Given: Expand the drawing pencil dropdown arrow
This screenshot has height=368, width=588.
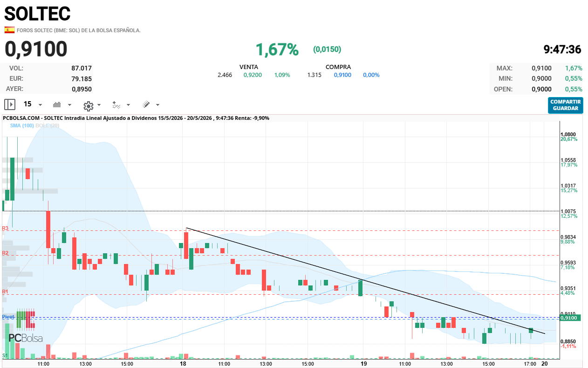Looking at the screenshot, I should pos(158,105).
